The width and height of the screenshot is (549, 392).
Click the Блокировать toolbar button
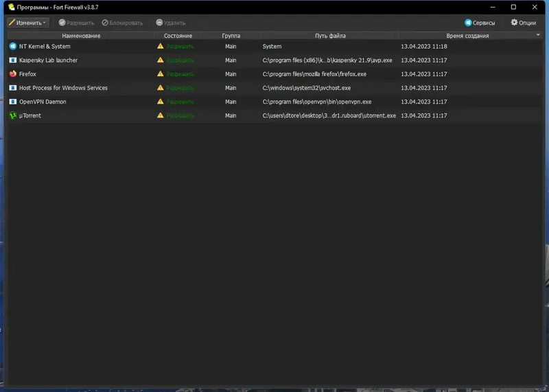122,23
